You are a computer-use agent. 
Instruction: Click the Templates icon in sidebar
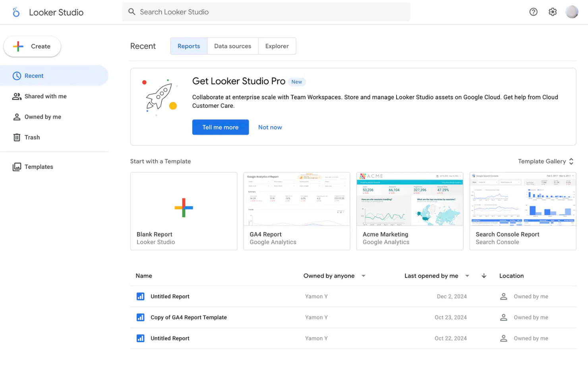(x=17, y=166)
